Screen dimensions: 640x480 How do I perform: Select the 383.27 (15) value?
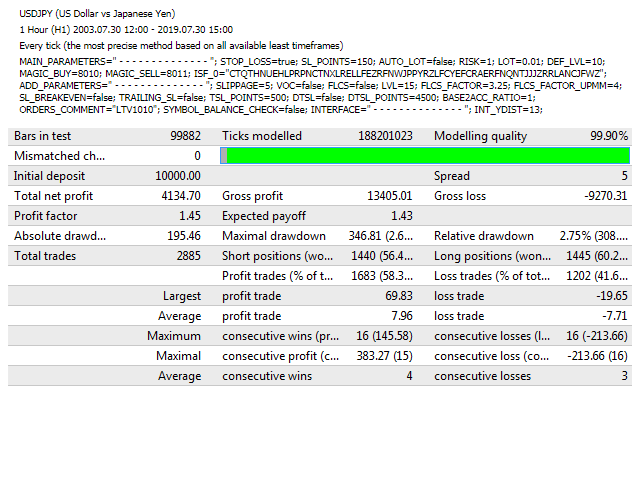click(x=384, y=356)
